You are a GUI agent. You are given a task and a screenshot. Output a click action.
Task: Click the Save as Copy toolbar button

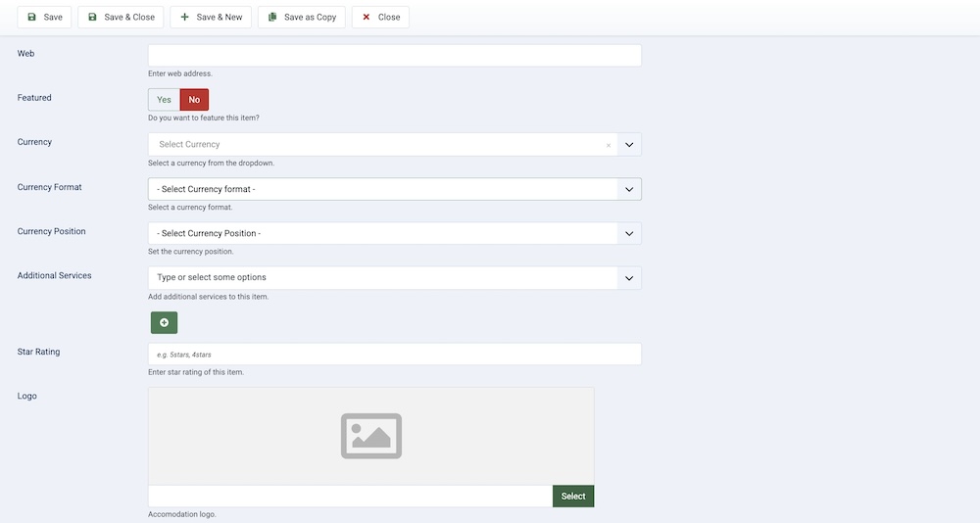click(x=301, y=17)
